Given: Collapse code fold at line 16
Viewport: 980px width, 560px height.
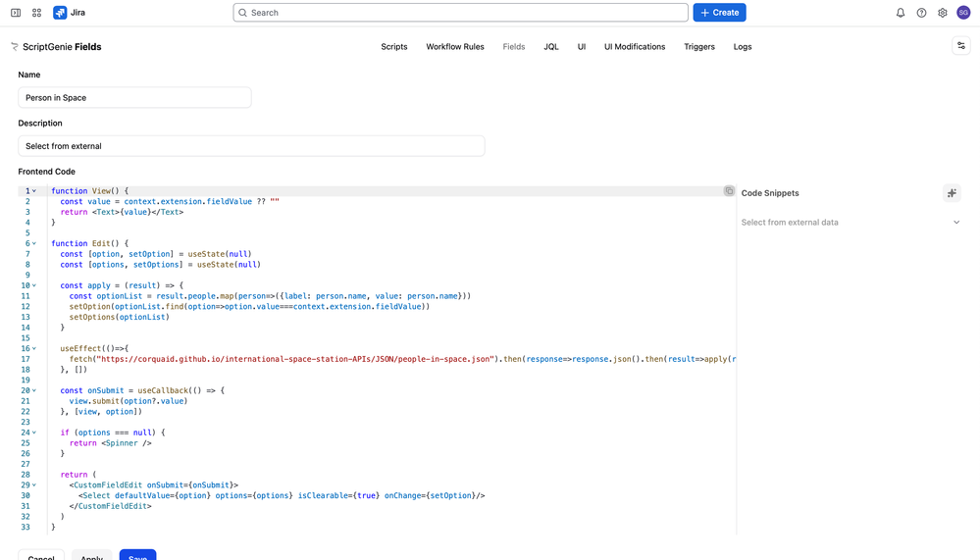Looking at the screenshot, I should 34,349.
